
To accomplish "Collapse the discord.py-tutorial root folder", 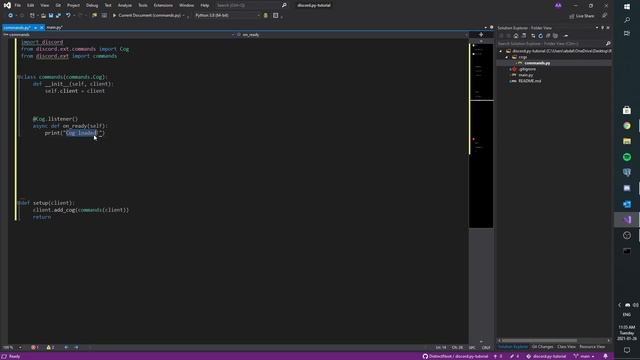I will click(501, 51).
